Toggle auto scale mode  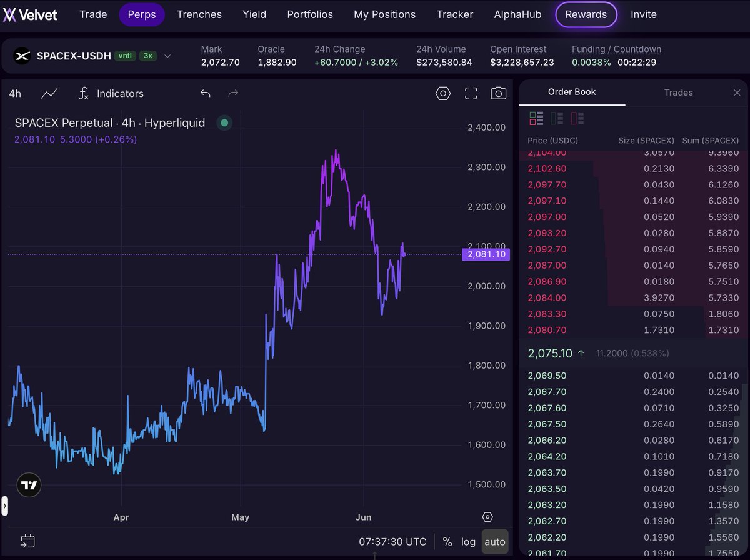(495, 541)
